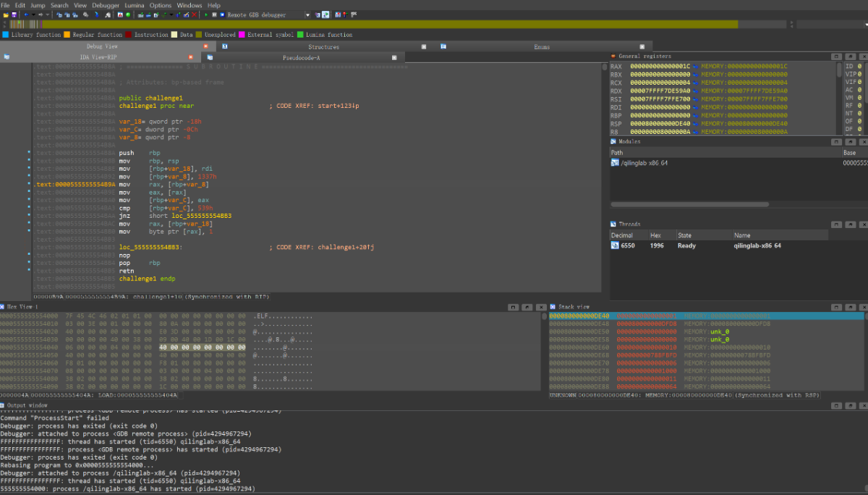
Task: Expand the back-arrow history dropdown
Action: [32, 14]
